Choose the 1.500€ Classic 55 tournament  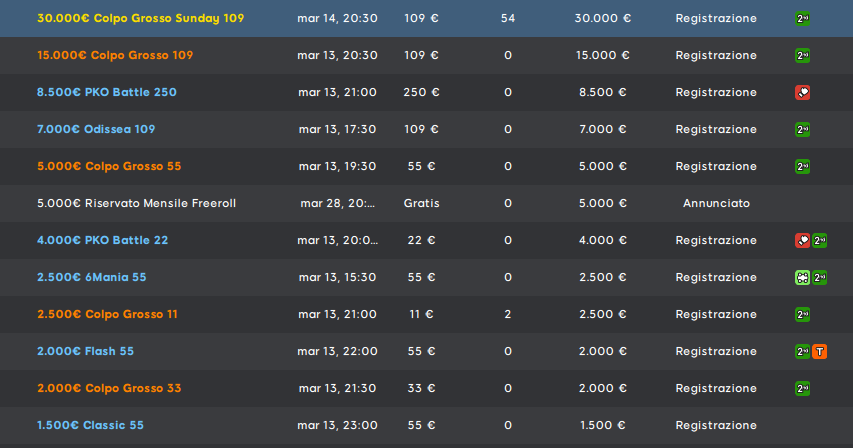pos(90,425)
